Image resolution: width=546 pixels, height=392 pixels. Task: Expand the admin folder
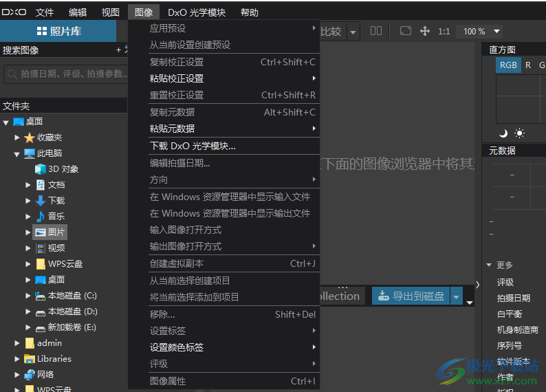tap(17, 343)
